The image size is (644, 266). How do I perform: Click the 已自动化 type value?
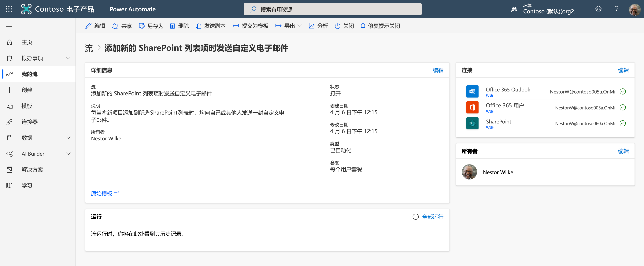[340, 150]
